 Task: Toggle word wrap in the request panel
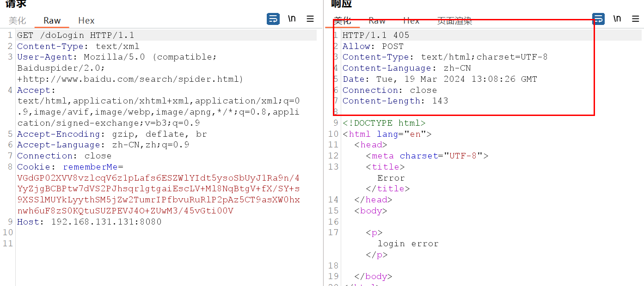click(x=273, y=19)
